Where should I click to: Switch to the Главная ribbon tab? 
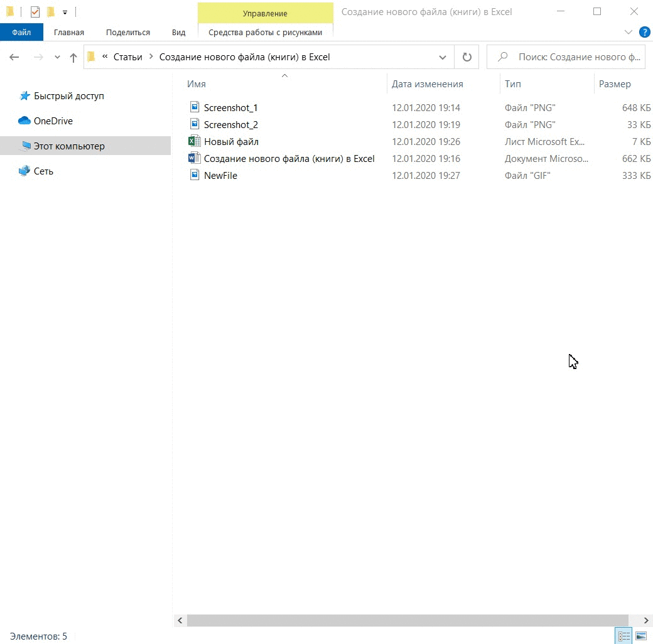coord(68,32)
